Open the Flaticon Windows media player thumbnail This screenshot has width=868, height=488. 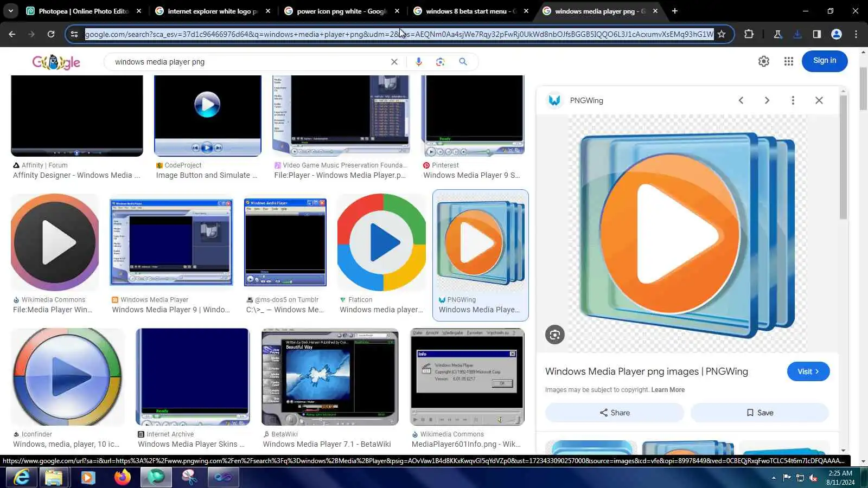tap(382, 242)
